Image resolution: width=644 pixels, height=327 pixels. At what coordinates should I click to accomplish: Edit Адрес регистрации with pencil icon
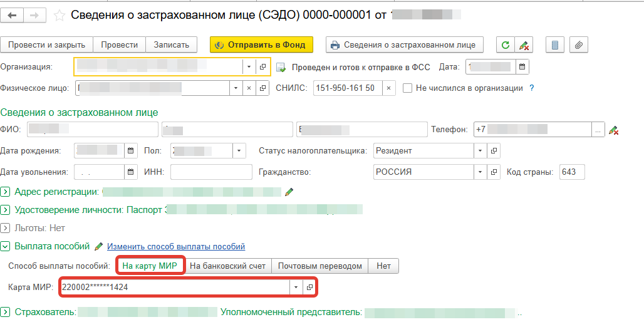pos(289,192)
